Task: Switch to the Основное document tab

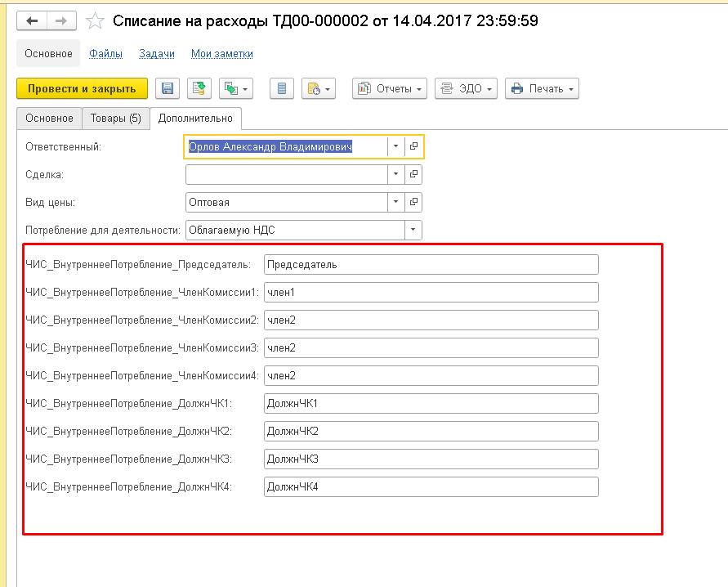Action: [x=49, y=119]
